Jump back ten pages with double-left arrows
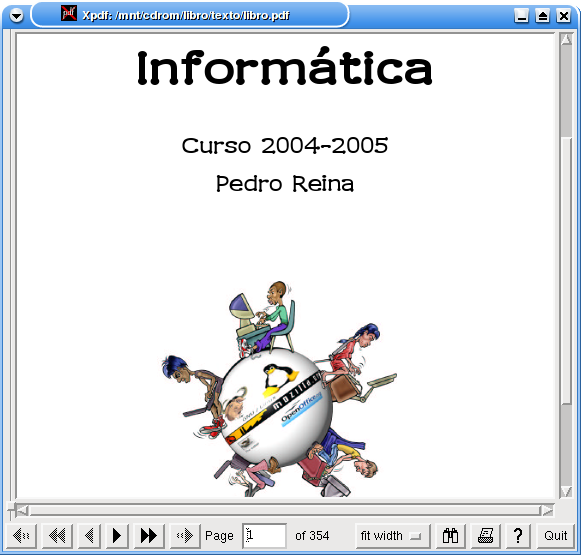Image resolution: width=581 pixels, height=555 pixels. coord(57,535)
